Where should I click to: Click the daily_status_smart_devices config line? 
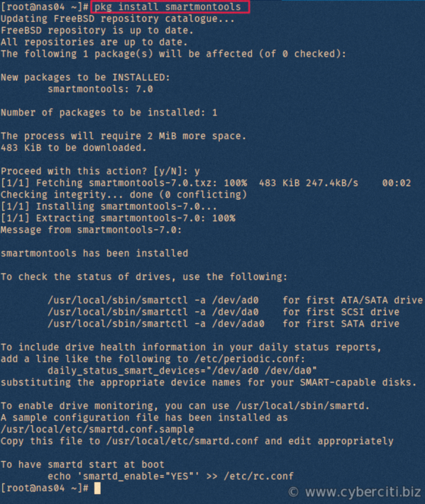[x=182, y=371]
